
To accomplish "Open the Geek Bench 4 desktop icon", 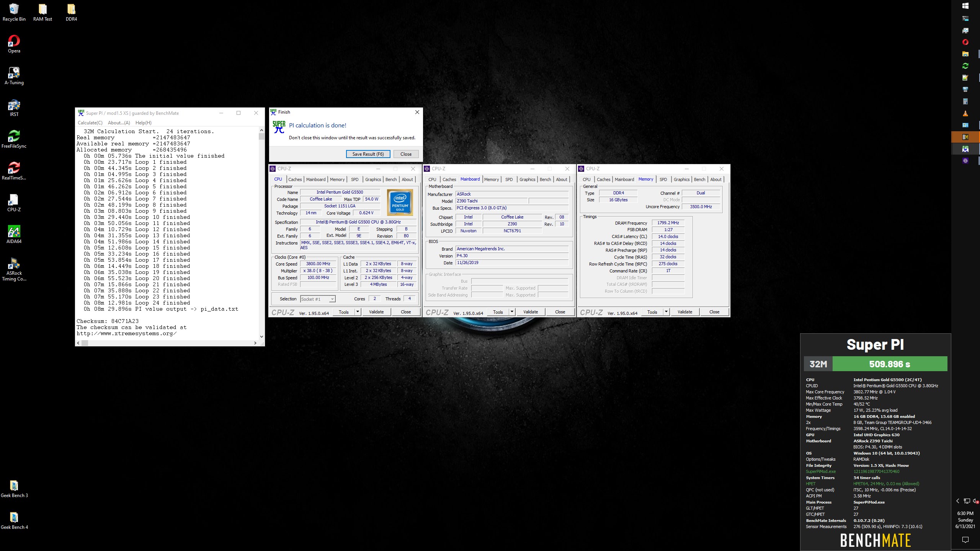I will coord(14,520).
